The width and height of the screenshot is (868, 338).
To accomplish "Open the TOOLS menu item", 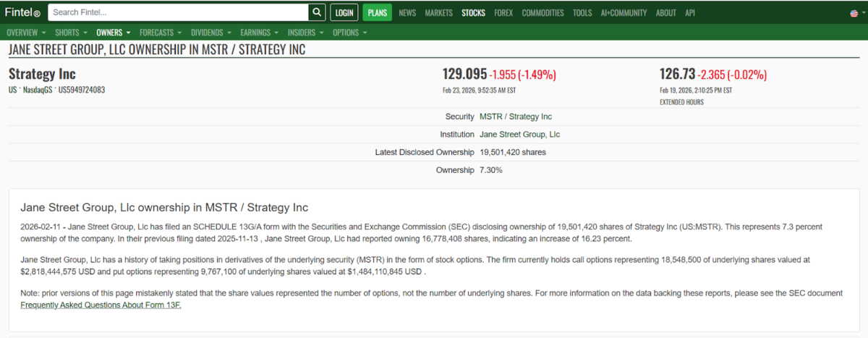I will 582,13.
